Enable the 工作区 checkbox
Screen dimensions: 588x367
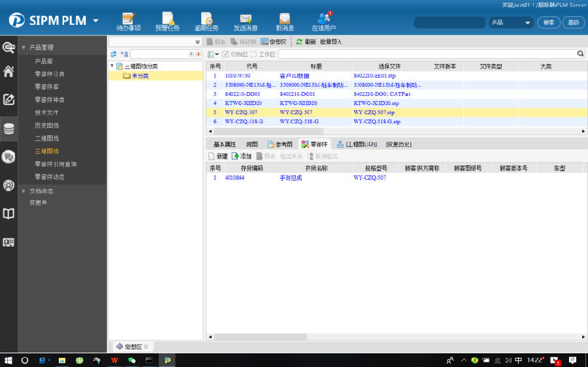click(253, 54)
